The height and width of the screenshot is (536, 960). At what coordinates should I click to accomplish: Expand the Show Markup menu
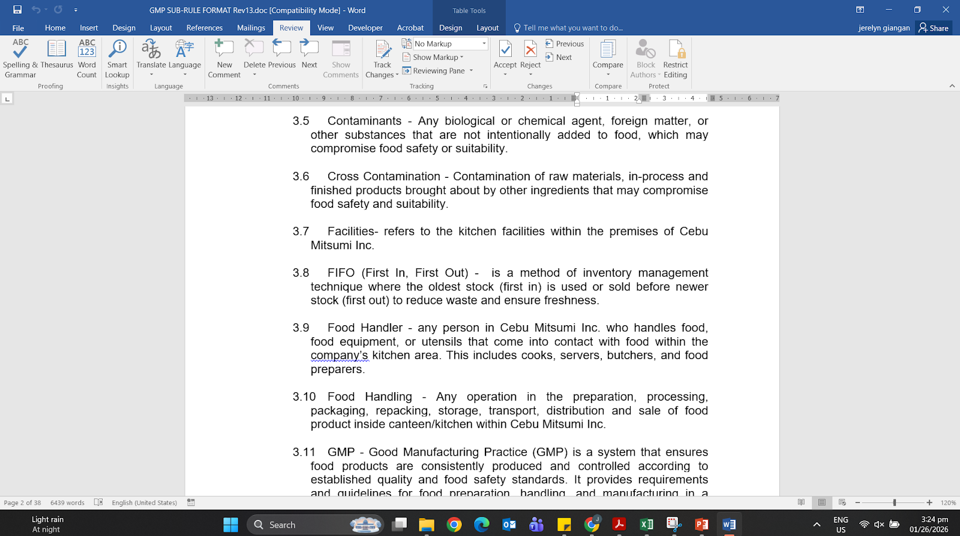point(433,57)
